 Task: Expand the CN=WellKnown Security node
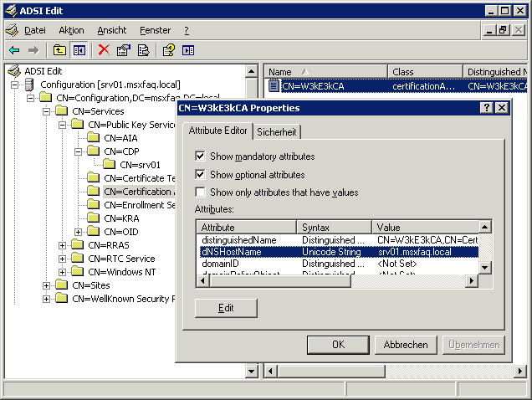46,299
